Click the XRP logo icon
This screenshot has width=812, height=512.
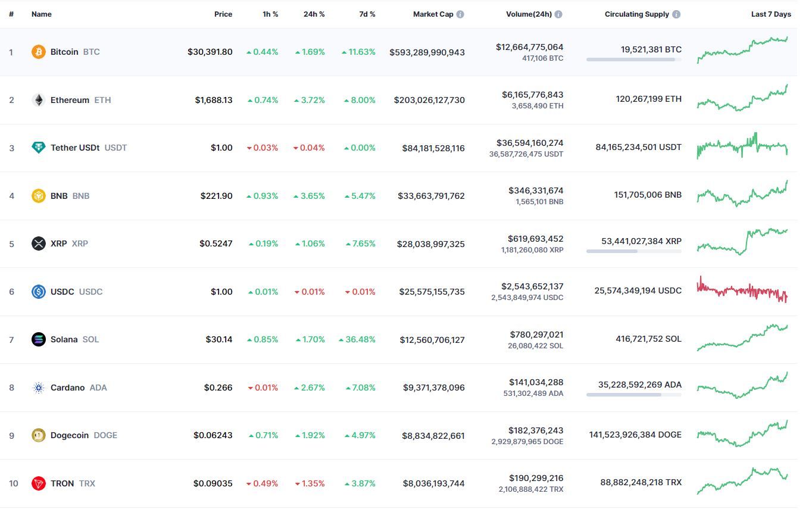coord(39,243)
